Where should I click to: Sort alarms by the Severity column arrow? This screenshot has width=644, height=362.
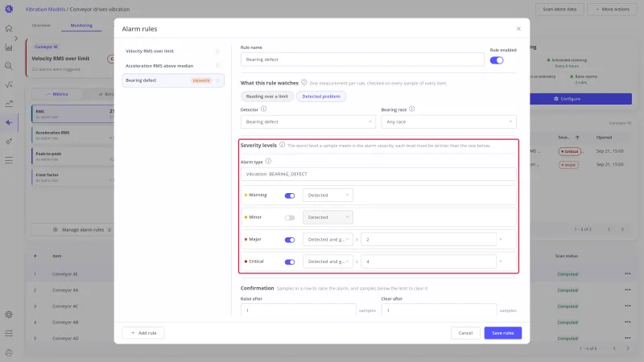click(x=577, y=138)
